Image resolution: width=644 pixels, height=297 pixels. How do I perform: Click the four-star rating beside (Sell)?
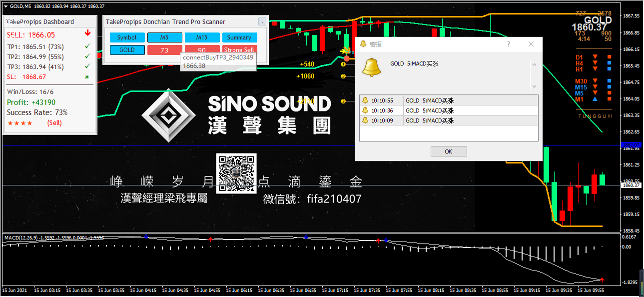pos(19,123)
